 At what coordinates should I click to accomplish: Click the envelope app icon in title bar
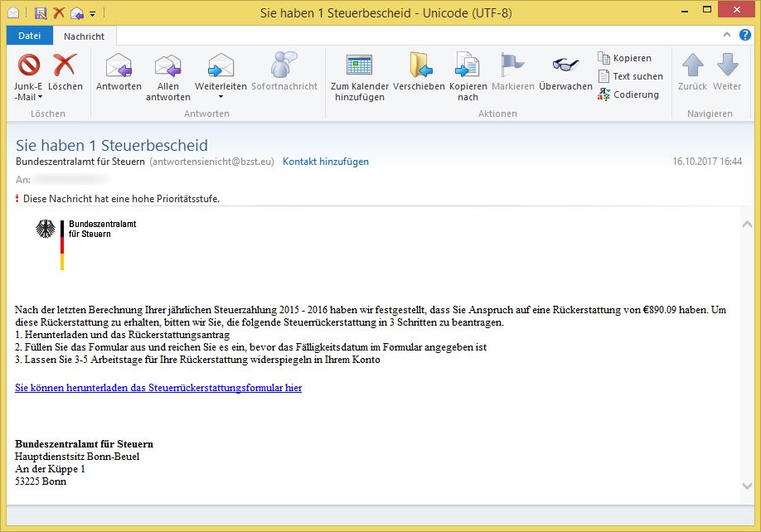(13, 12)
